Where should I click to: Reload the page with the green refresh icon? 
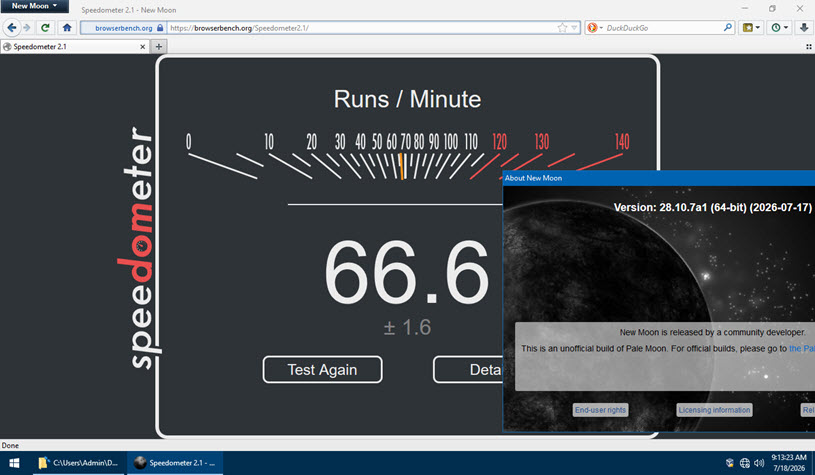45,28
